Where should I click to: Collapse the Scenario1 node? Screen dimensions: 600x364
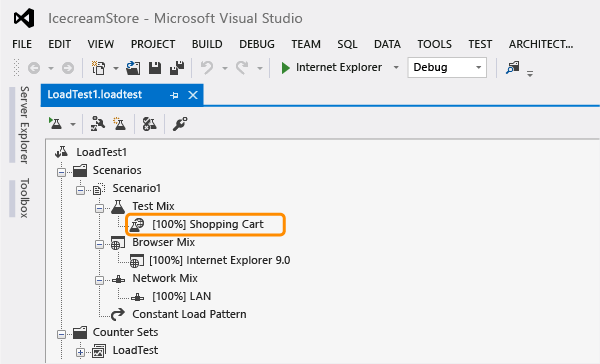click(x=80, y=190)
